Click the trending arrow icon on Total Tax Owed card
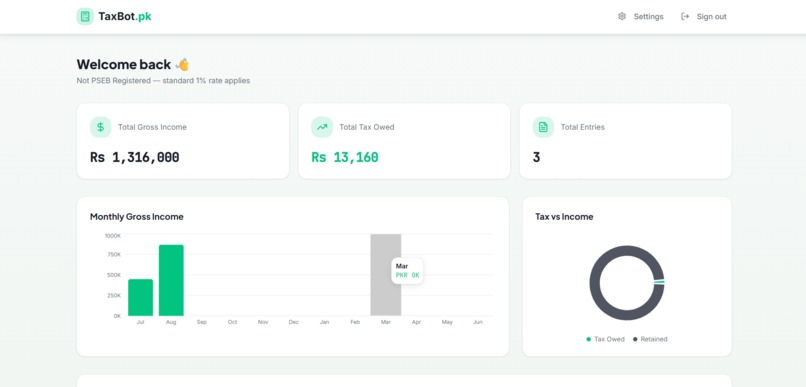This screenshot has height=387, width=806. coord(322,127)
